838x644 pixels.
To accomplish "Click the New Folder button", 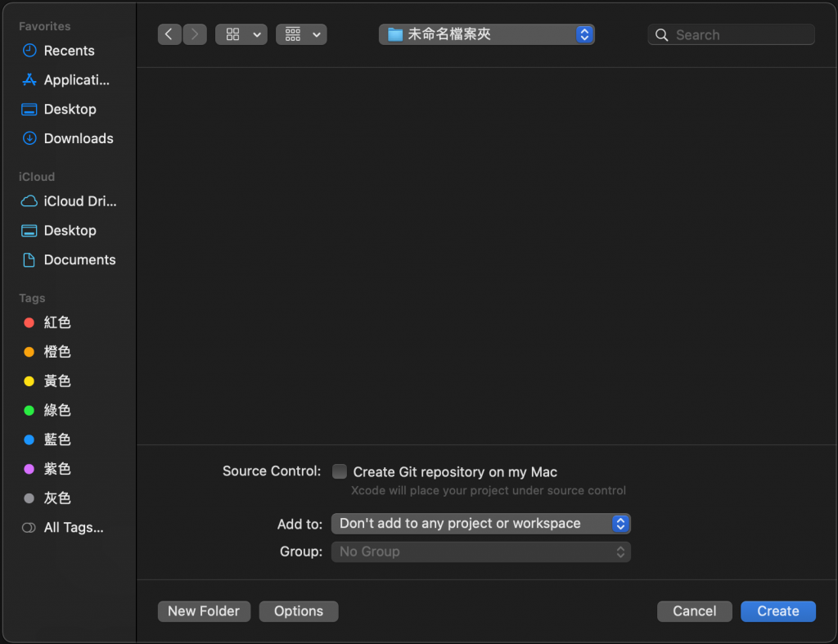I will click(x=204, y=611).
